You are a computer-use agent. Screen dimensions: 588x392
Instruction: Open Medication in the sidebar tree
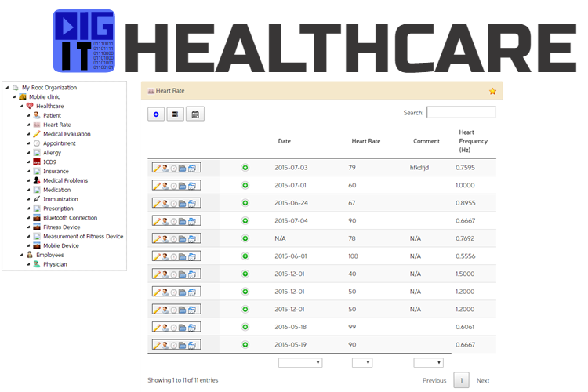click(56, 191)
